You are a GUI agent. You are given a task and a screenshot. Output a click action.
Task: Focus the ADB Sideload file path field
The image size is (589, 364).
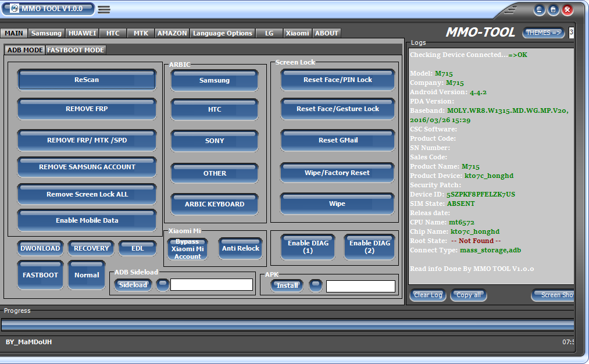click(212, 285)
